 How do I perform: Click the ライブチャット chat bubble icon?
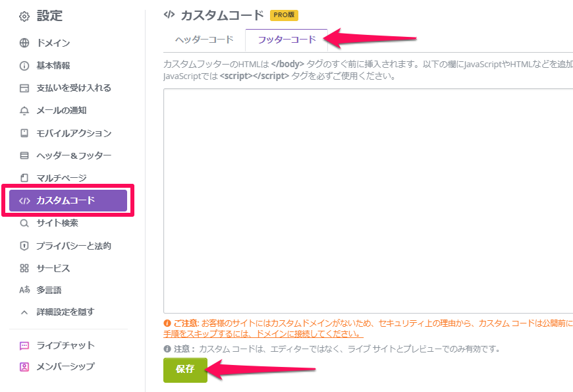pos(24,346)
